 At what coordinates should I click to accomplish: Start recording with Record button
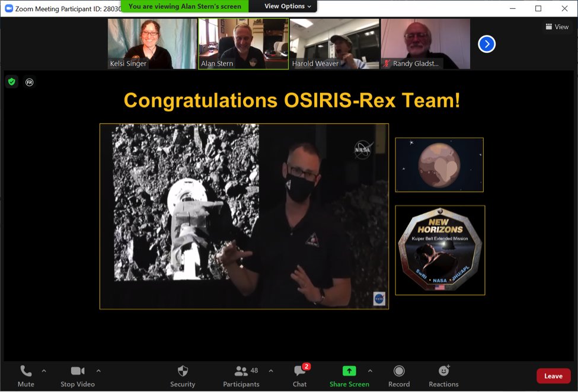tap(399, 376)
